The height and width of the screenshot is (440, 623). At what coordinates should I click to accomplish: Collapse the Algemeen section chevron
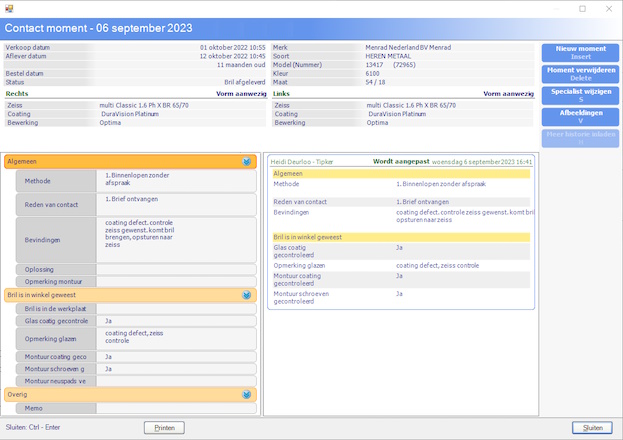coord(246,160)
